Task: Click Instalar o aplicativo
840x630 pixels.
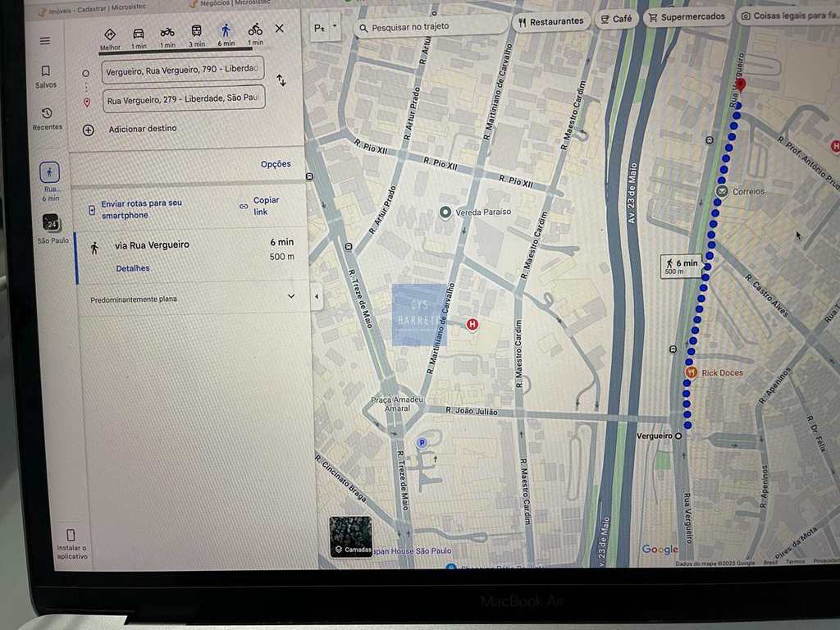Action: pyautogui.click(x=71, y=544)
